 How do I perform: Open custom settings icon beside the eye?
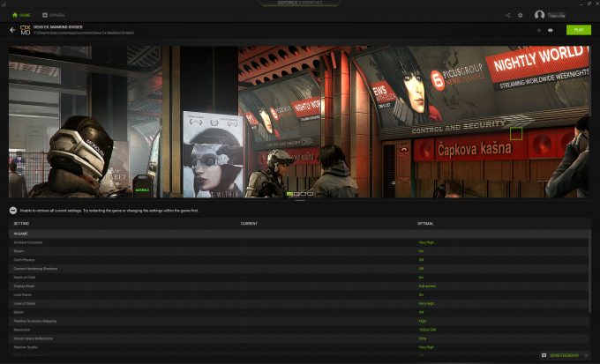pyautogui.click(x=538, y=30)
